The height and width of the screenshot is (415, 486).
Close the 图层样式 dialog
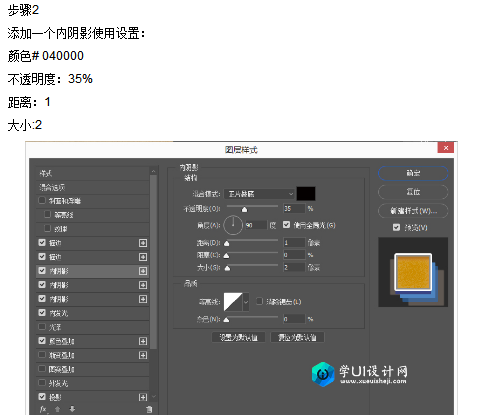tap(446, 148)
